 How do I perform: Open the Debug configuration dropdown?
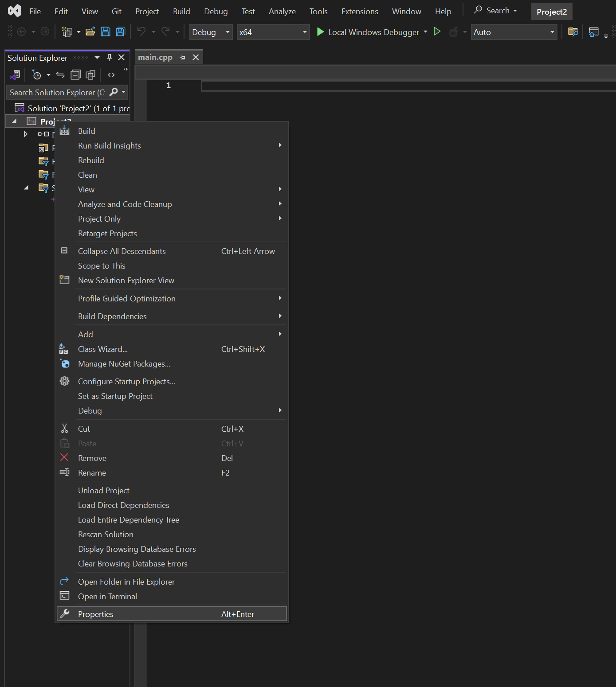(x=211, y=32)
